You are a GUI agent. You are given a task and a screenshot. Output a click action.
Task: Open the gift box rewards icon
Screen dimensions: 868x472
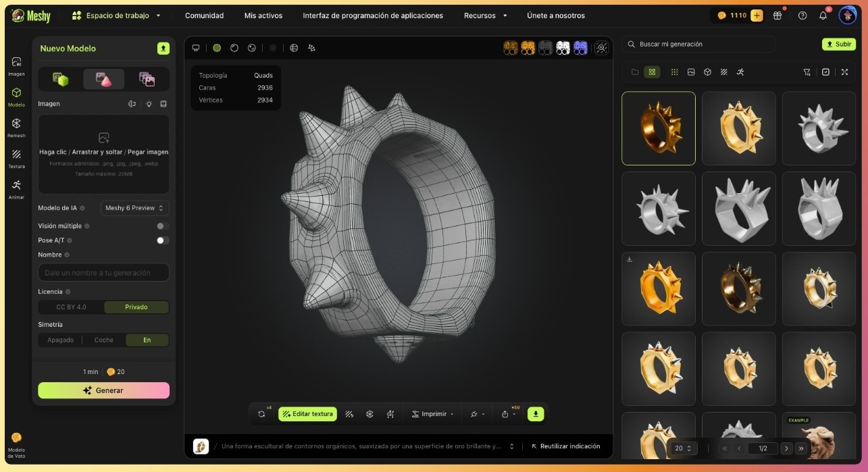click(777, 16)
